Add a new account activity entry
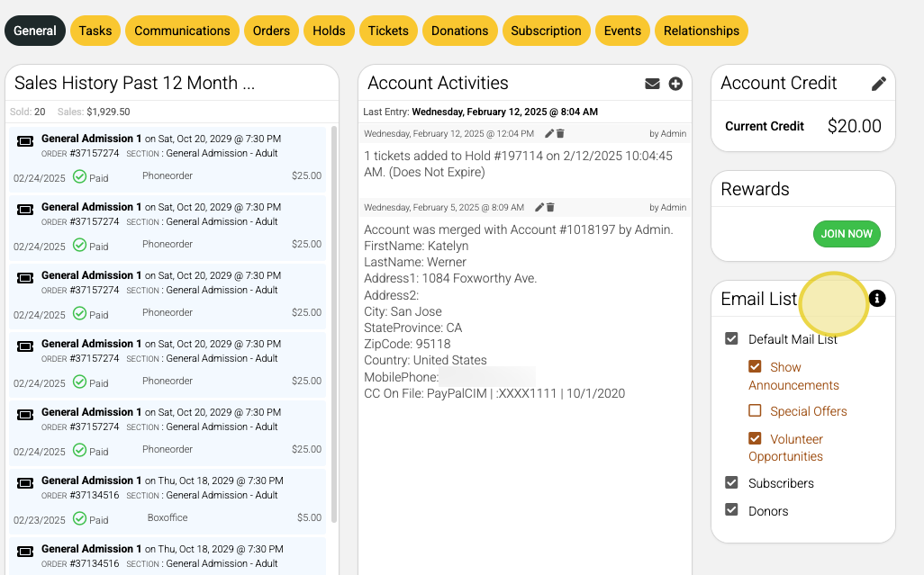The image size is (924, 575). (675, 84)
